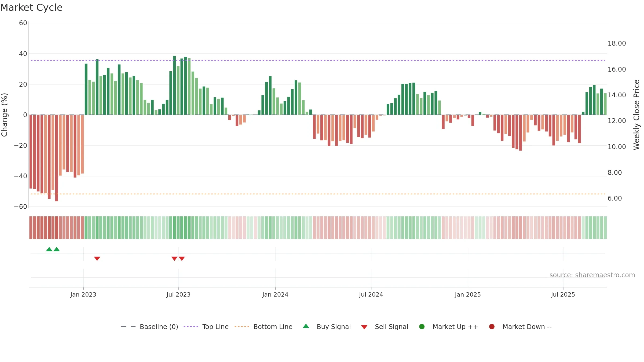Screen dimensions: 644x362
Task: Click the −20 tick label on the left axis
Action: click(21, 145)
